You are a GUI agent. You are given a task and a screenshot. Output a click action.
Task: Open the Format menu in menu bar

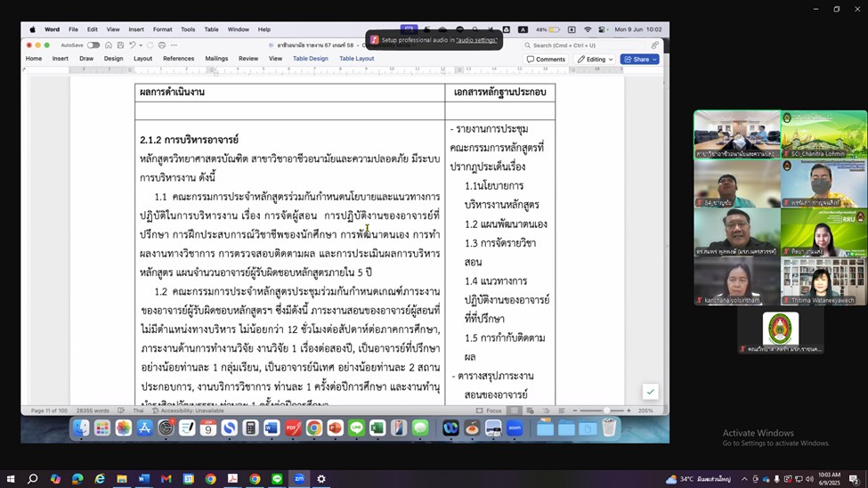coord(162,29)
